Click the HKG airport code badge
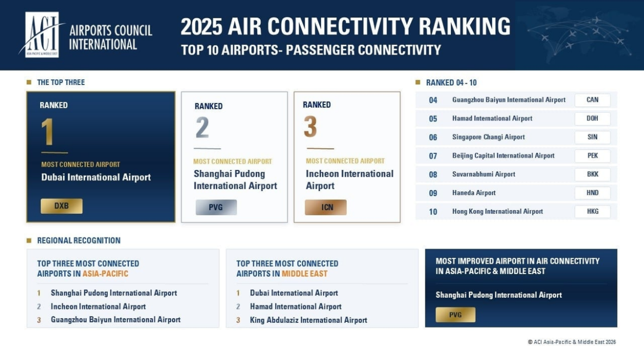Image resolution: width=644 pixels, height=362 pixels. click(x=592, y=211)
